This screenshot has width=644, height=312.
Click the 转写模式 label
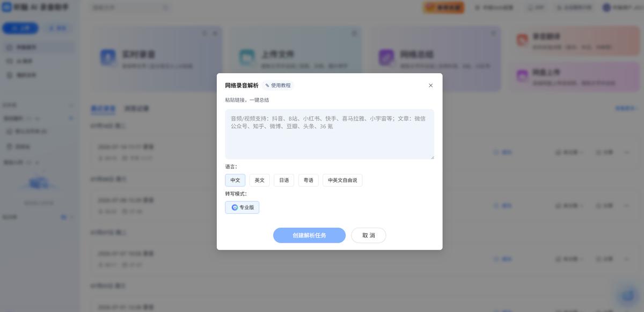tap(236, 193)
